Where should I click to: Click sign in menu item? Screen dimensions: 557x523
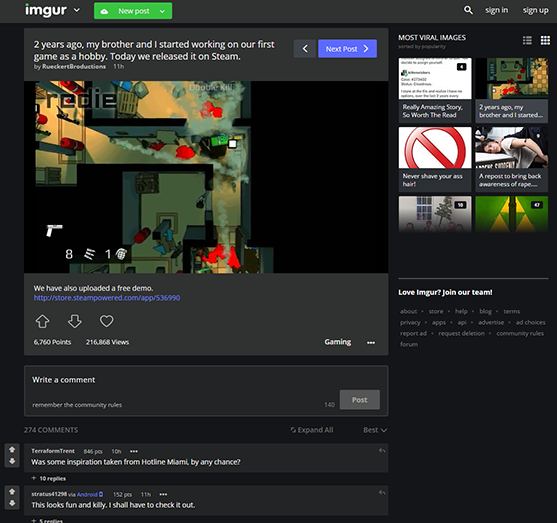[x=497, y=10]
